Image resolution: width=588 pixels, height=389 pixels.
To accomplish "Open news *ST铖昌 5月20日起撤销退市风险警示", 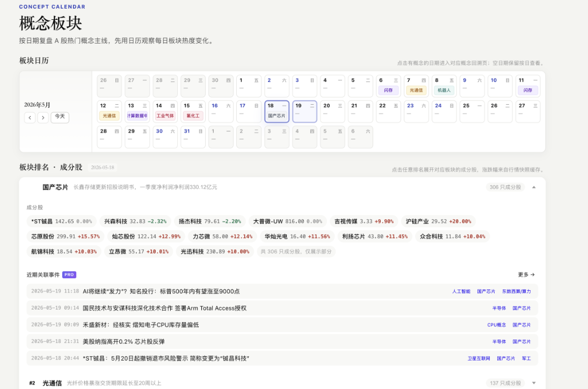I will 166,358.
